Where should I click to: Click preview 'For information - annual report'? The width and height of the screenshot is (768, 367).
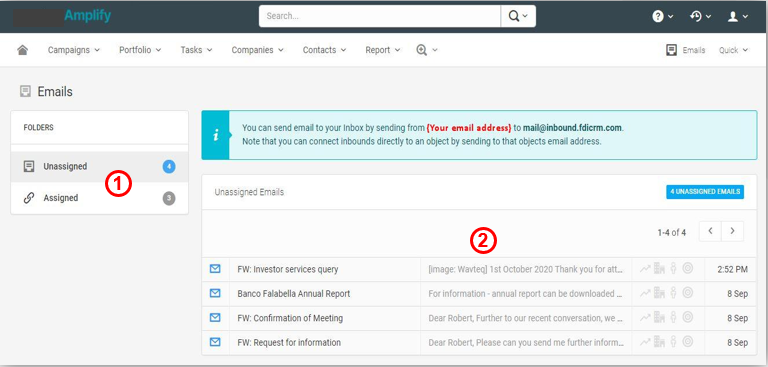point(526,294)
